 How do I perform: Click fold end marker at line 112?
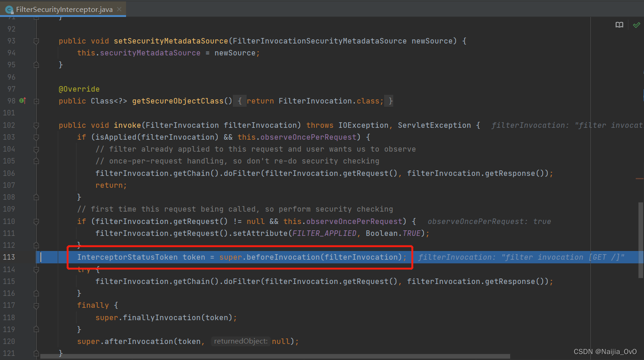pos(36,245)
